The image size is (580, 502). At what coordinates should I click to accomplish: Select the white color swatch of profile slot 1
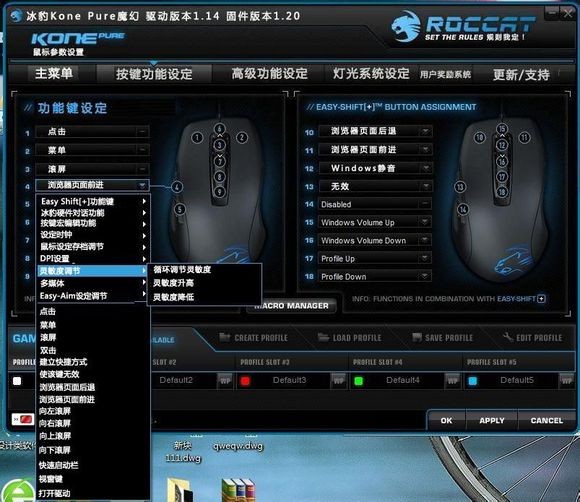[17, 381]
